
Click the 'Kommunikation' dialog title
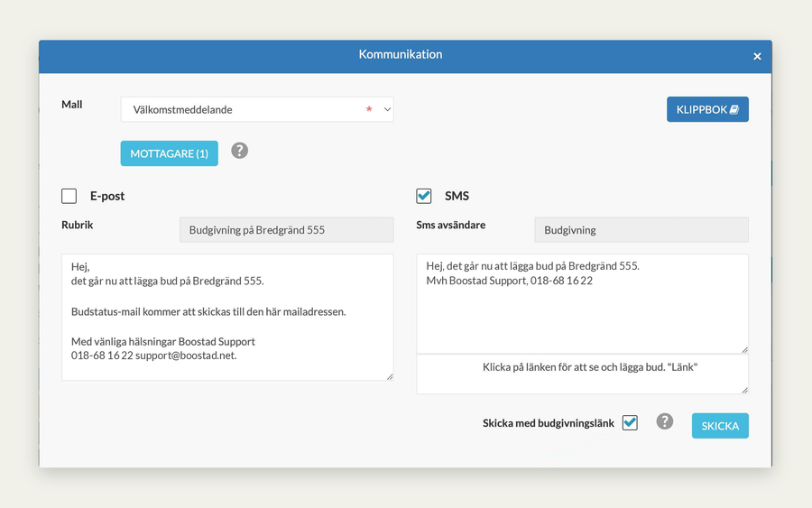[401, 54]
